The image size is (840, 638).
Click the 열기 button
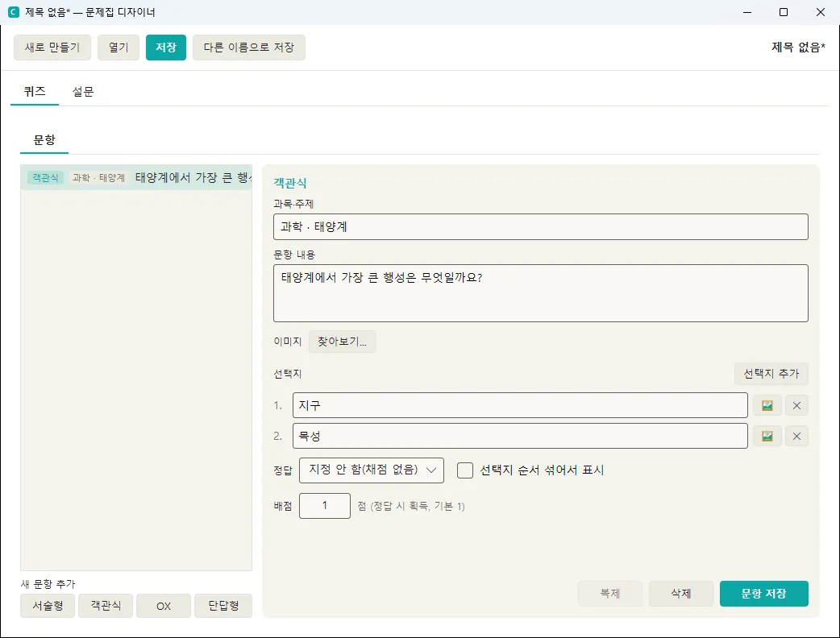pos(119,47)
